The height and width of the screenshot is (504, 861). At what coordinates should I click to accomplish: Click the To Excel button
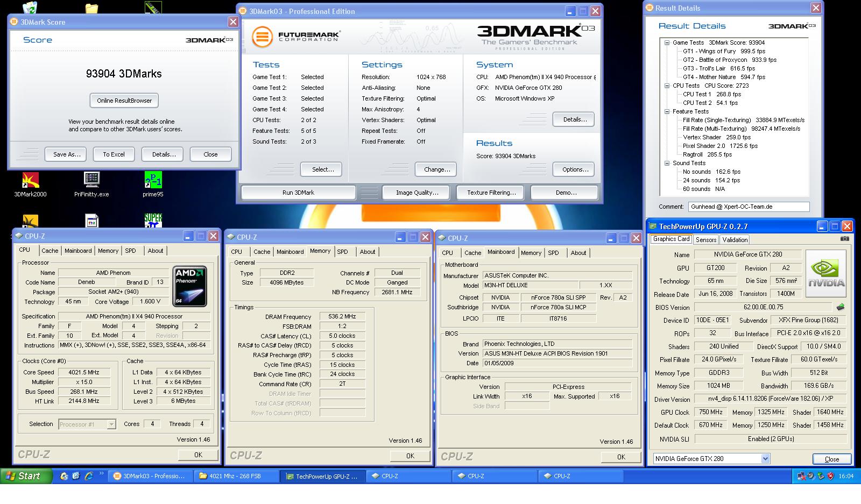114,154
